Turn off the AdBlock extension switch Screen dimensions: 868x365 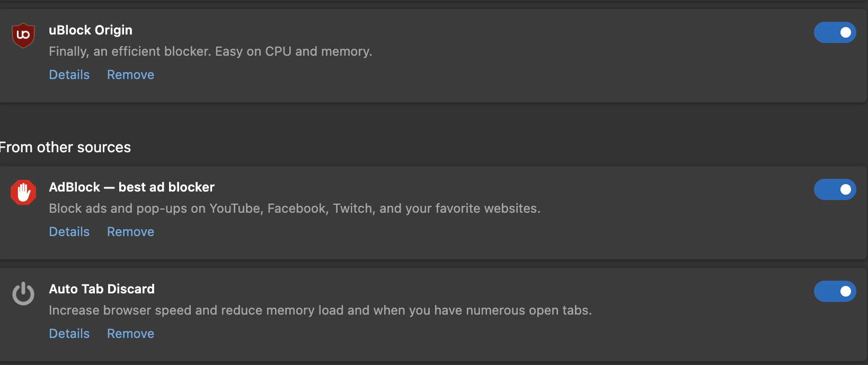pyautogui.click(x=835, y=189)
